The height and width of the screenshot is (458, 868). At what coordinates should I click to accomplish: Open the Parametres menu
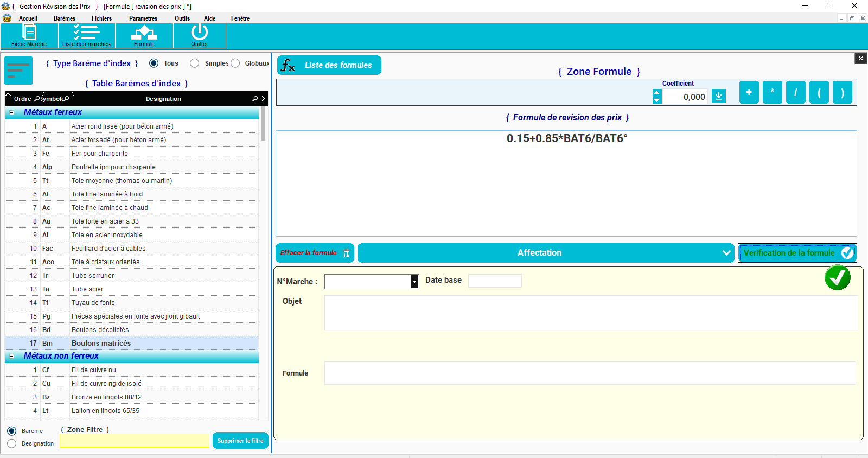(143, 18)
